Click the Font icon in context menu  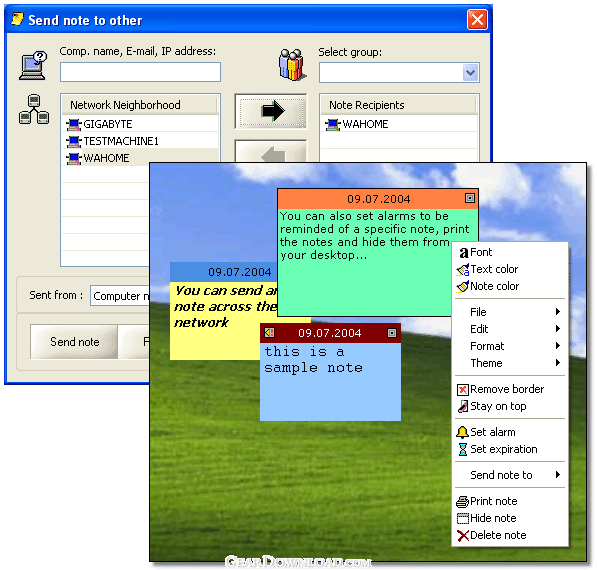click(463, 253)
